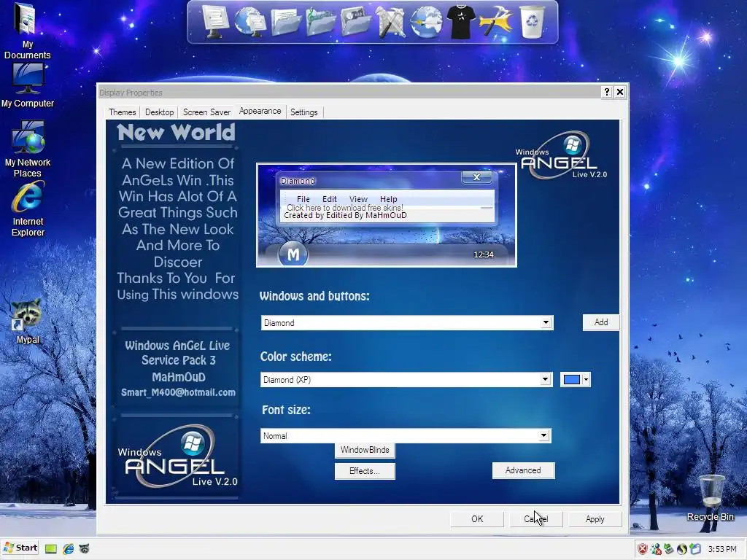This screenshot has height=560, width=747.
Task: Switch to the Themes tab
Action: 122,112
